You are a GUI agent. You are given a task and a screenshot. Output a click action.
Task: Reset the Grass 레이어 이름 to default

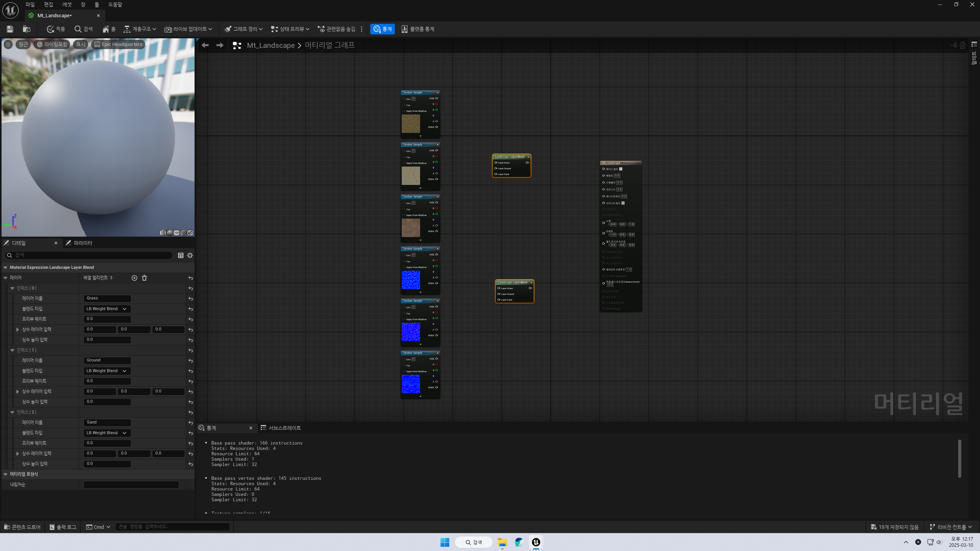(x=191, y=299)
